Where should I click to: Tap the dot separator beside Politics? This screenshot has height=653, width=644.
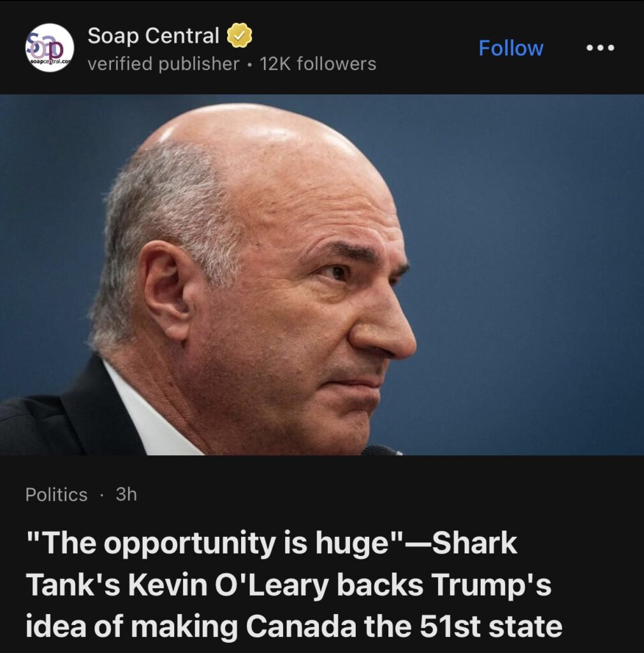click(x=102, y=495)
